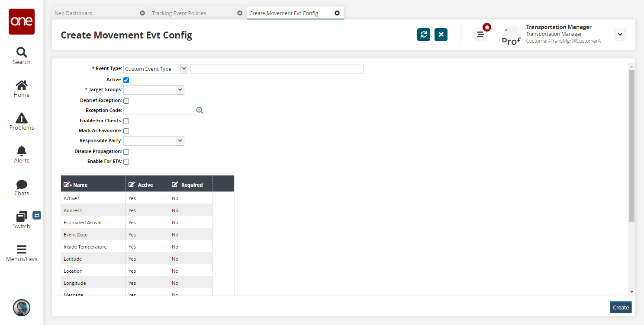The height and width of the screenshot is (325, 644).
Task: Click the Active column header
Action: click(x=148, y=183)
